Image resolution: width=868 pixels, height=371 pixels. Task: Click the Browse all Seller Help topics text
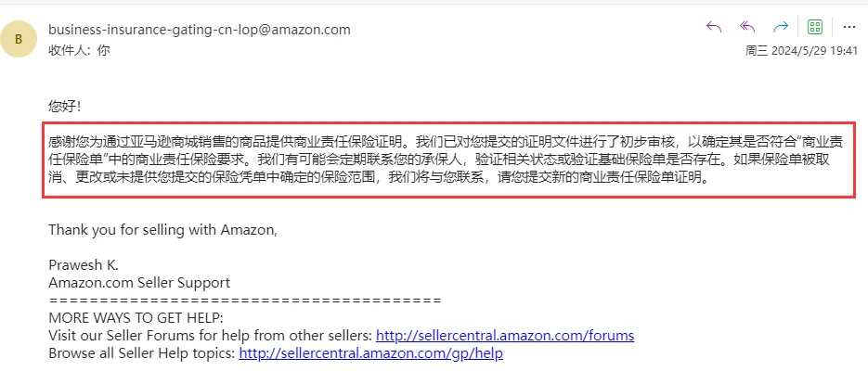[x=142, y=352]
